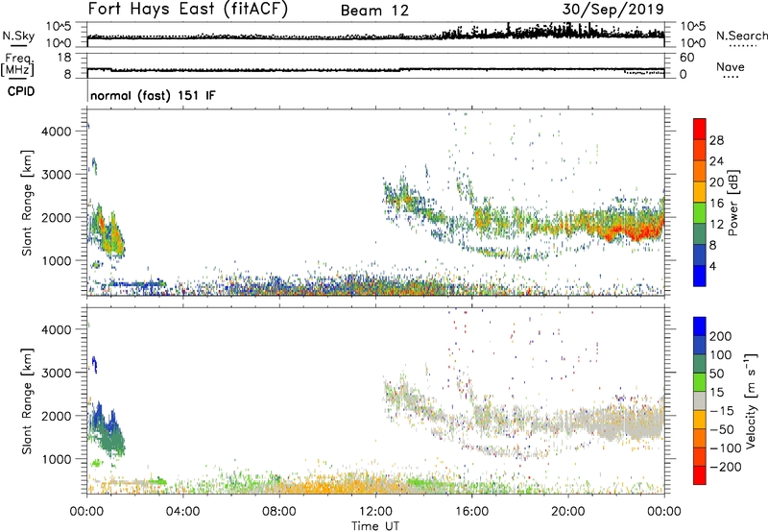Viewport: 768px width, 532px height.
Task: Click the 'Fort Hays East (fitACF)' plot title
Action: (x=188, y=10)
